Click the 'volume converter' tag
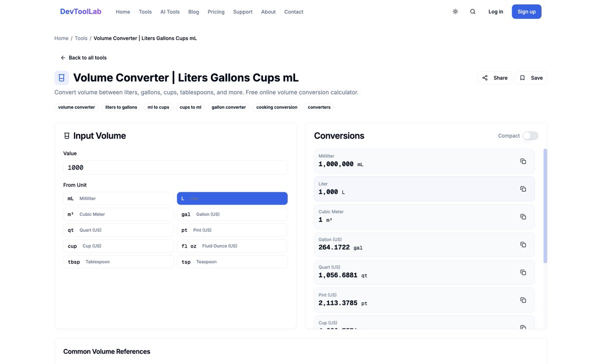Screen dimensions: 601x364 77,107
